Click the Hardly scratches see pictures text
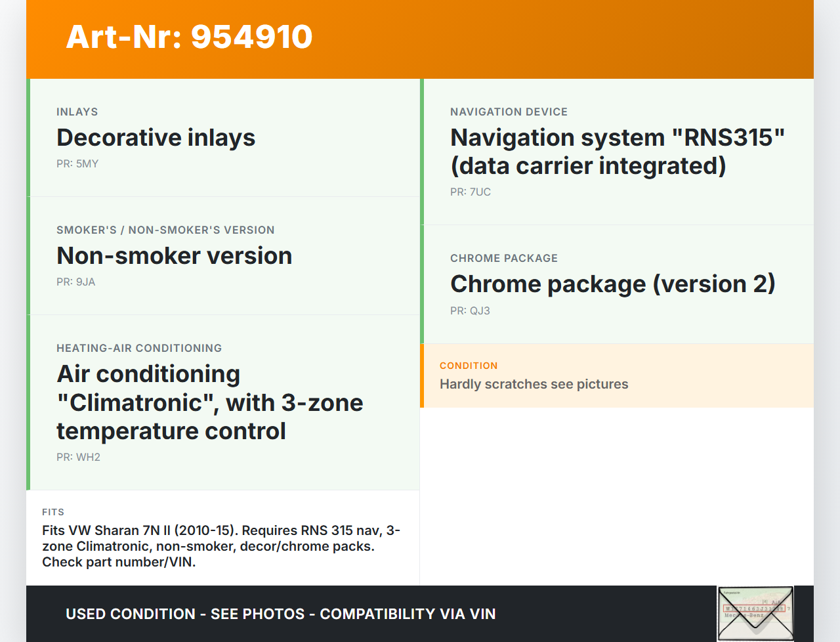 pos(534,385)
